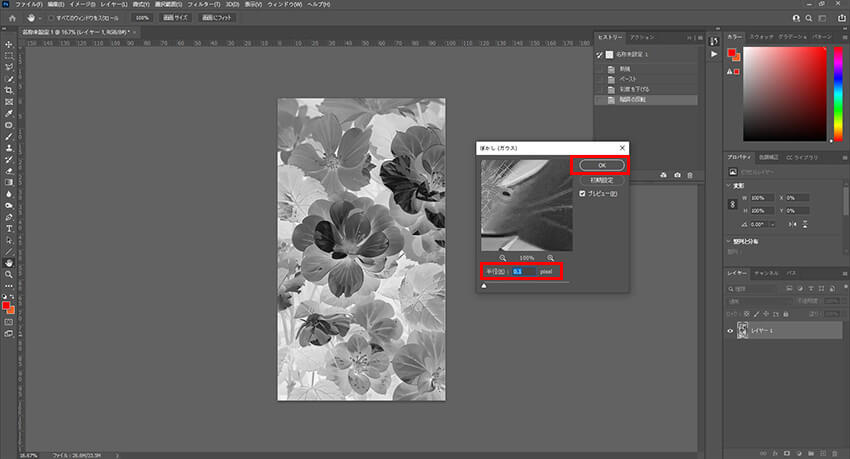Select the Eyedropper tool
This screenshot has width=850, height=459.
click(x=9, y=113)
